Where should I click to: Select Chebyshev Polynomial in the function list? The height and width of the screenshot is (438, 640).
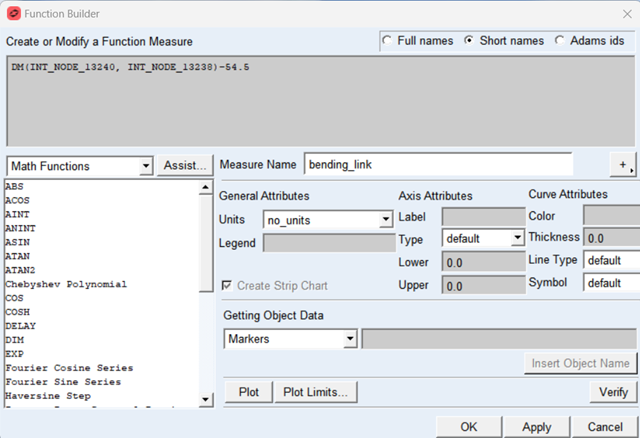coord(66,284)
